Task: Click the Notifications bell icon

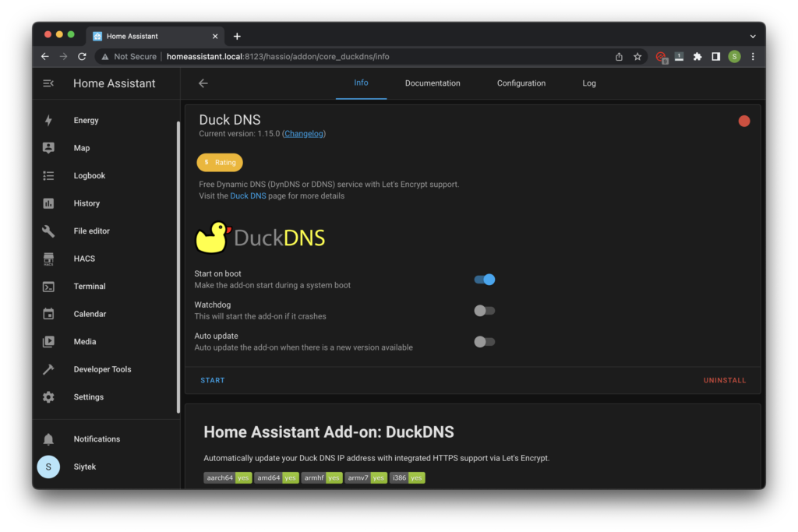Action: click(x=48, y=439)
